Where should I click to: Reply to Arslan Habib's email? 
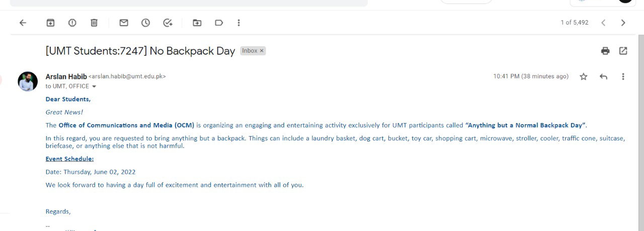coord(604,76)
